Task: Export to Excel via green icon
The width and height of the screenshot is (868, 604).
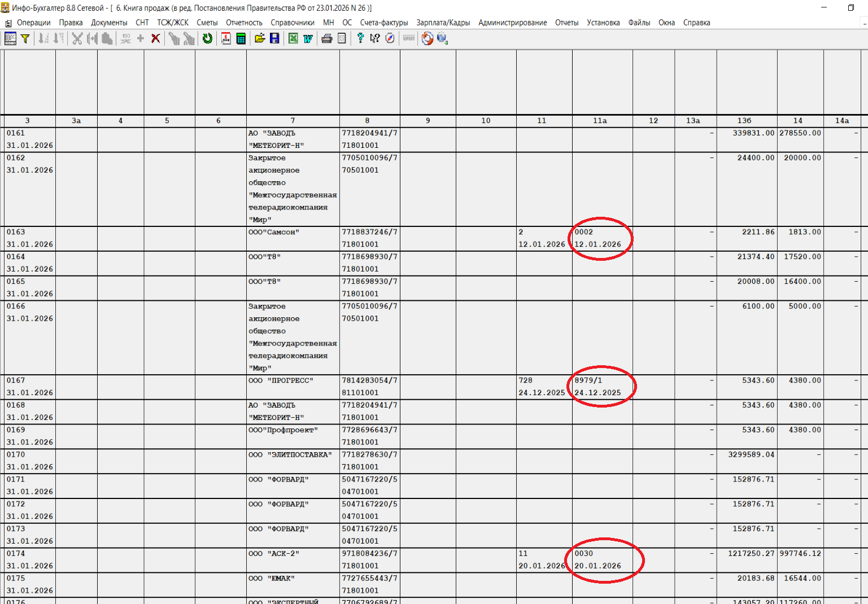Action: click(x=293, y=38)
